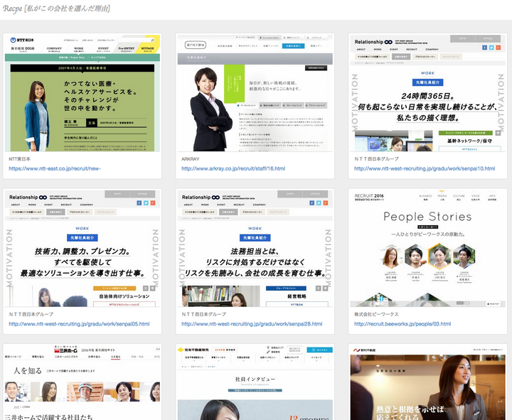Open the thumbnail reading 法務担当とは
This screenshot has width=512, height=420.
[x=255, y=248]
